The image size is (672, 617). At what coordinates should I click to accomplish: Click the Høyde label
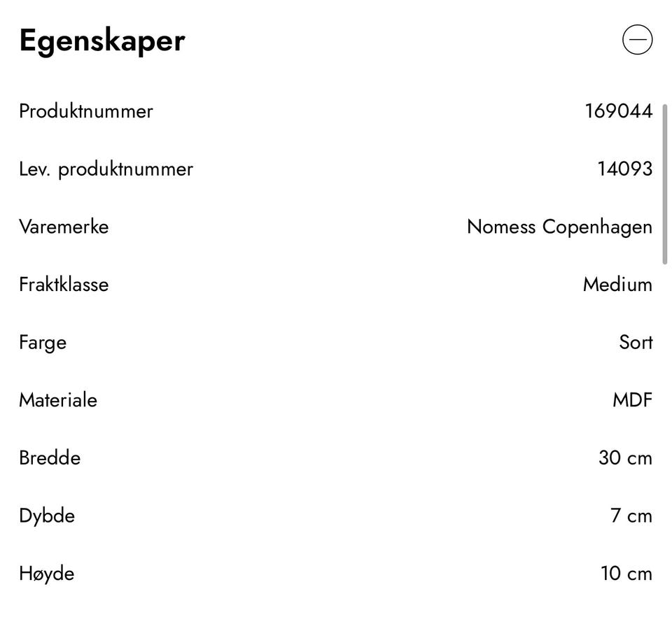(47, 574)
